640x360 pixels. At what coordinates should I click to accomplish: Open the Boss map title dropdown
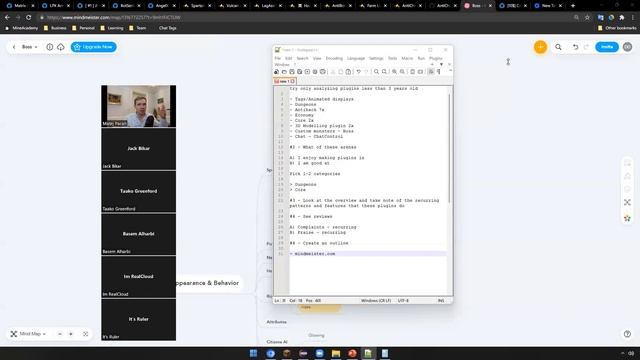[x=30, y=47]
